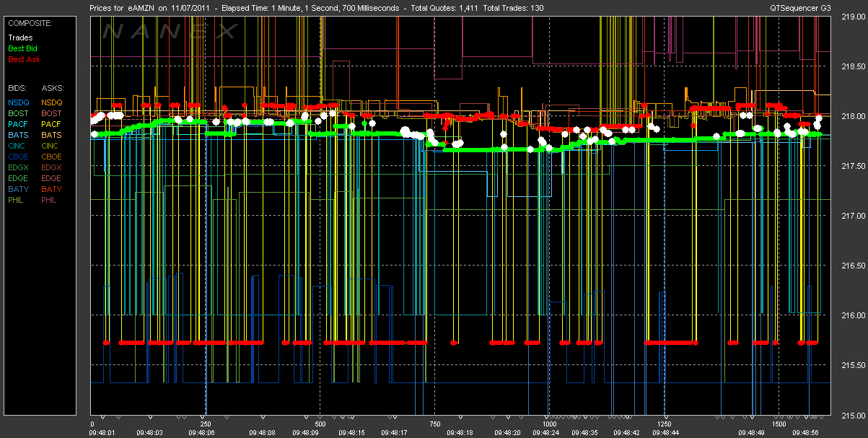868x438 pixels.
Task: Select the Best Bid legend entry
Action: coord(22,48)
